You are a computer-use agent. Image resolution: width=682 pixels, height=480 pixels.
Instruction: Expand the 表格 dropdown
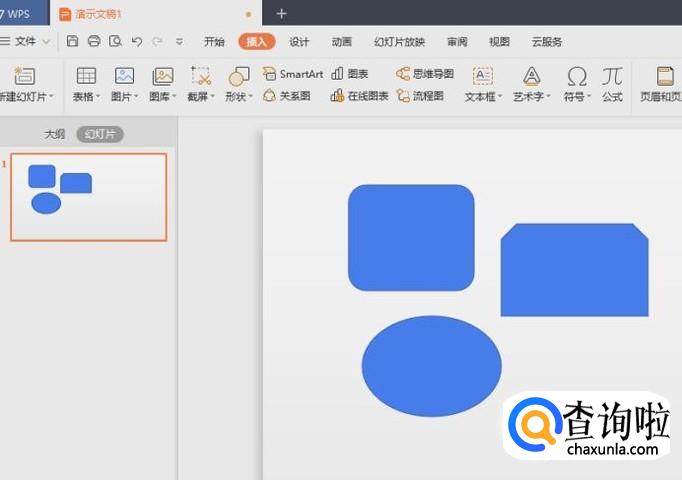pos(98,96)
